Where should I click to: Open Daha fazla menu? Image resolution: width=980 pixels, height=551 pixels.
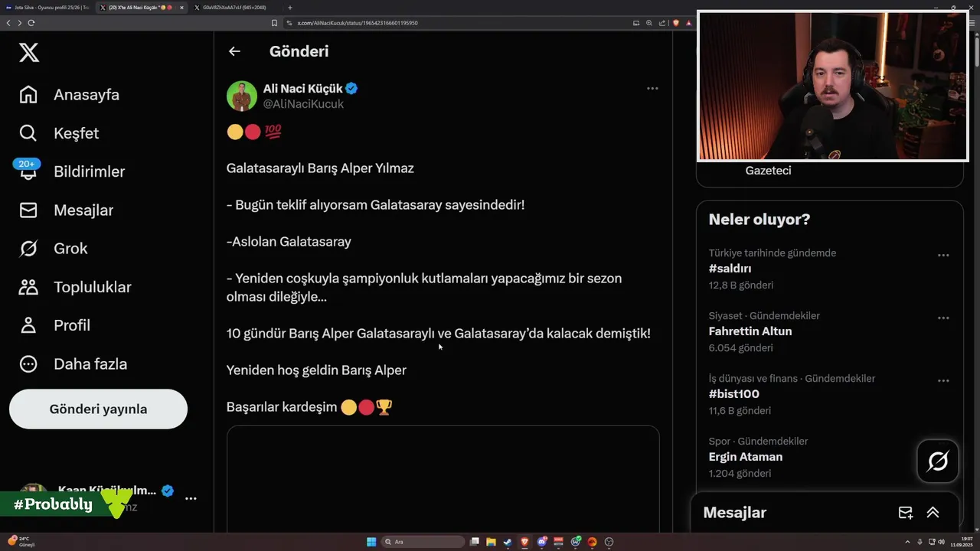coord(73,364)
